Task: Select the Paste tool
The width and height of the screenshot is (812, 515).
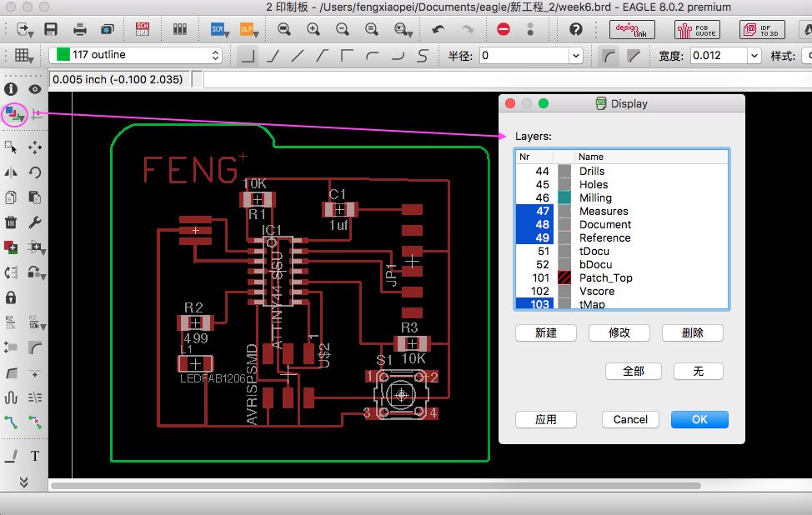Action: click(x=35, y=197)
